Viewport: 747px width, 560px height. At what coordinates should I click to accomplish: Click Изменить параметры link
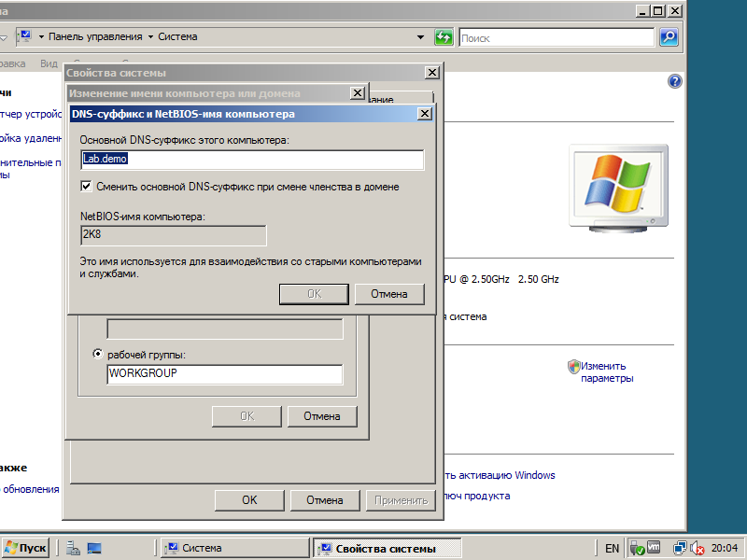(x=606, y=371)
